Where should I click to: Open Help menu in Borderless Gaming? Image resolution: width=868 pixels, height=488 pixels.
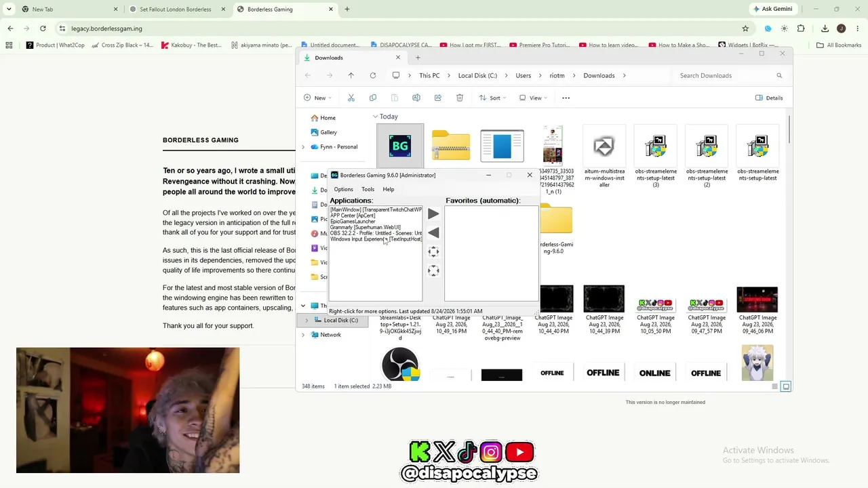pyautogui.click(x=388, y=189)
